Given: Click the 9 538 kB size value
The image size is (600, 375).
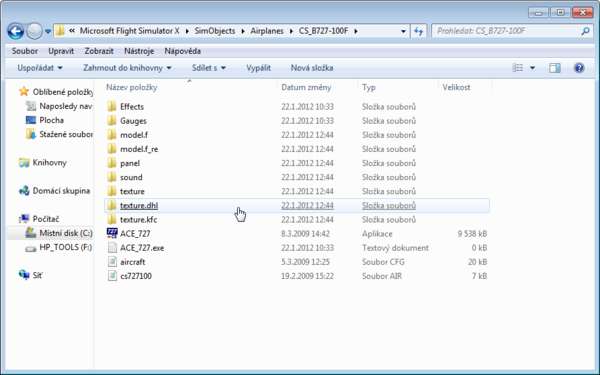Looking at the screenshot, I should [x=472, y=233].
